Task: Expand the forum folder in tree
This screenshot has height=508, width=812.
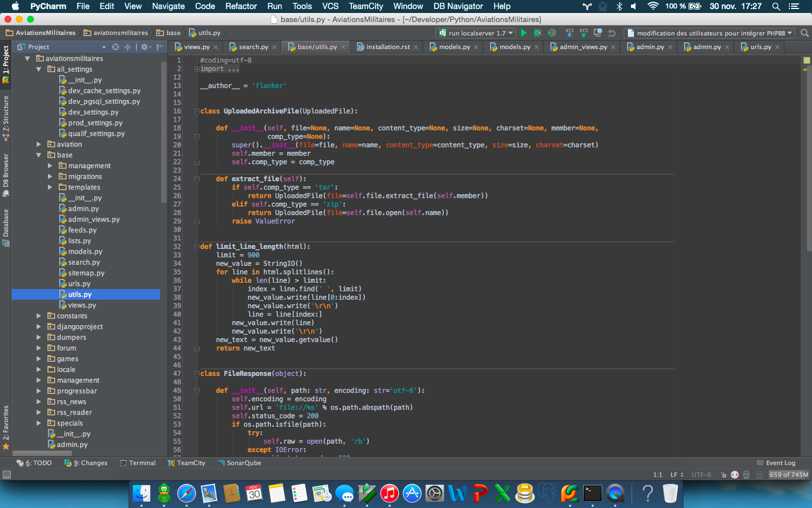Action: coord(39,348)
